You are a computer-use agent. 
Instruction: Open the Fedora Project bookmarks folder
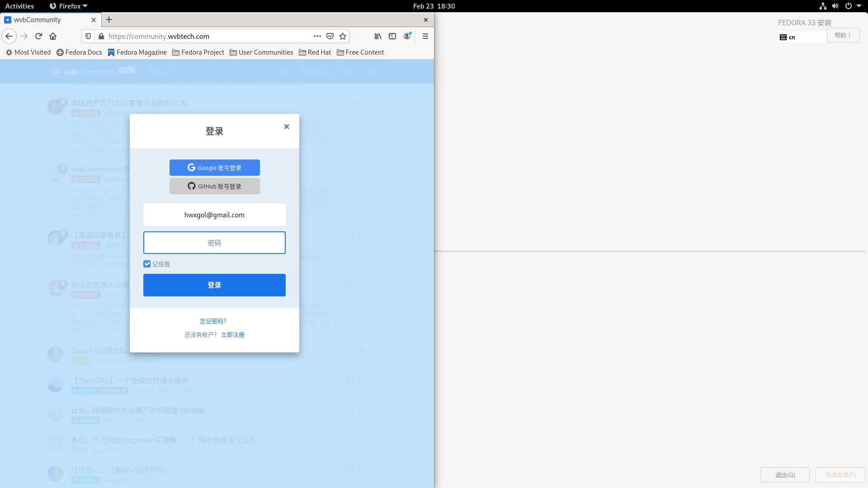[x=198, y=52]
